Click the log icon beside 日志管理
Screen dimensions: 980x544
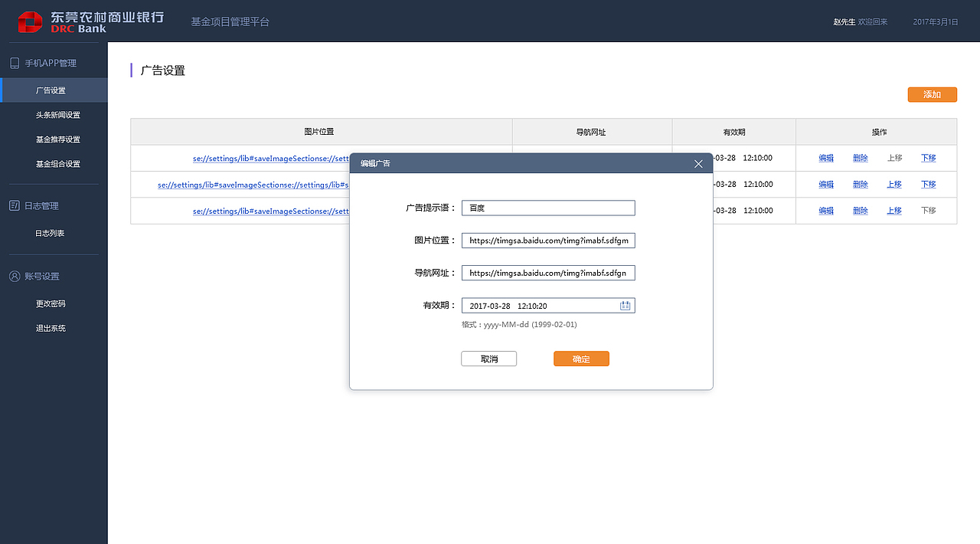click(15, 205)
